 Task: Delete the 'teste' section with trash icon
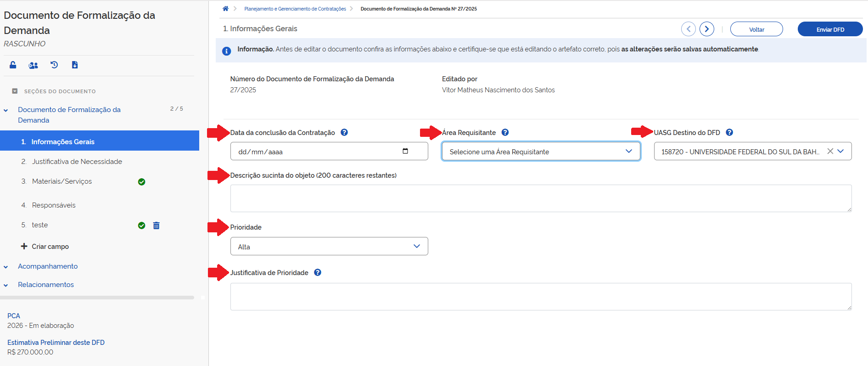tap(156, 225)
